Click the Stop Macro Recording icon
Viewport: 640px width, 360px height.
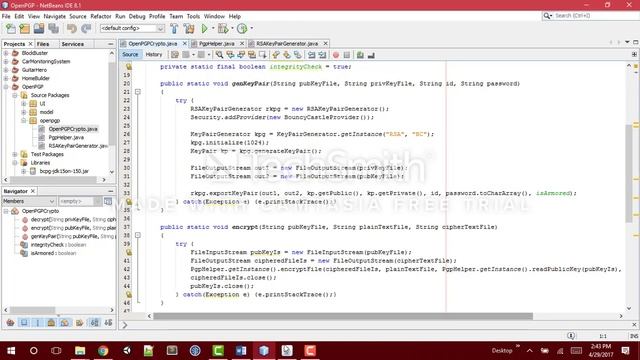[x=347, y=55]
